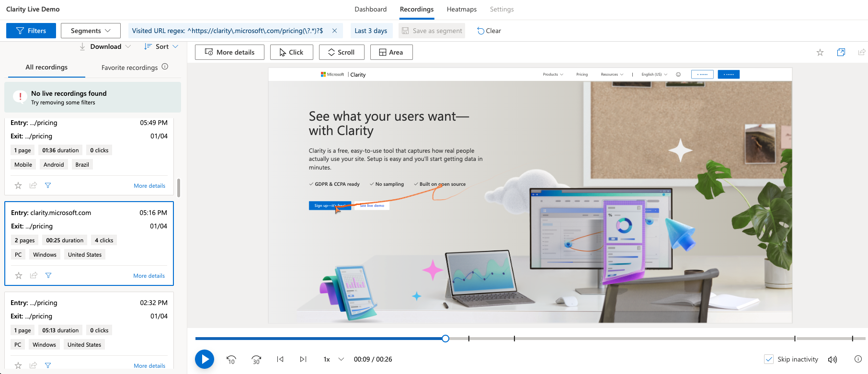This screenshot has width=868, height=374.
Task: Share current recording from top toolbar
Action: (862, 52)
